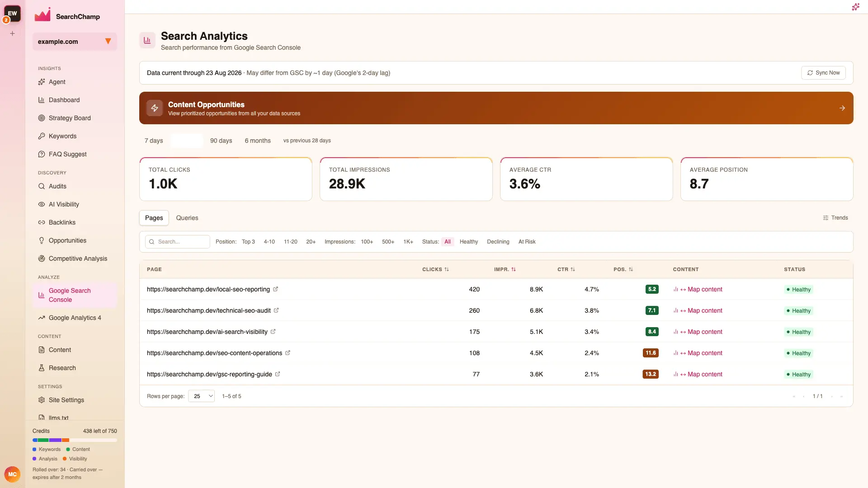Open the example.com site selector dropdown
868x488 pixels.
[75, 42]
